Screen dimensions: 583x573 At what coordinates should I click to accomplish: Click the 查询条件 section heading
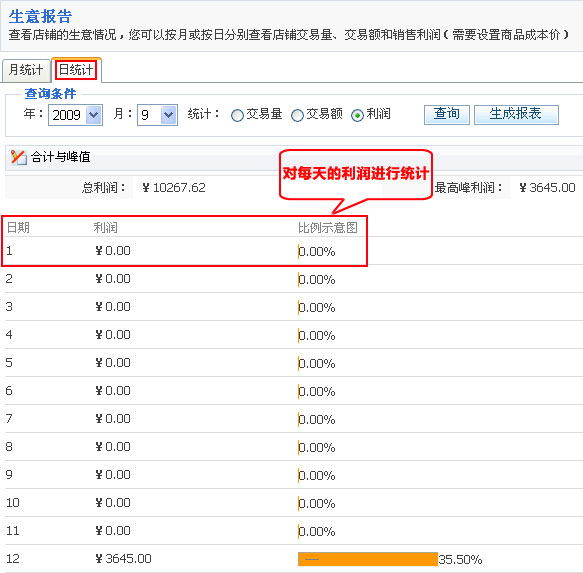click(x=50, y=93)
